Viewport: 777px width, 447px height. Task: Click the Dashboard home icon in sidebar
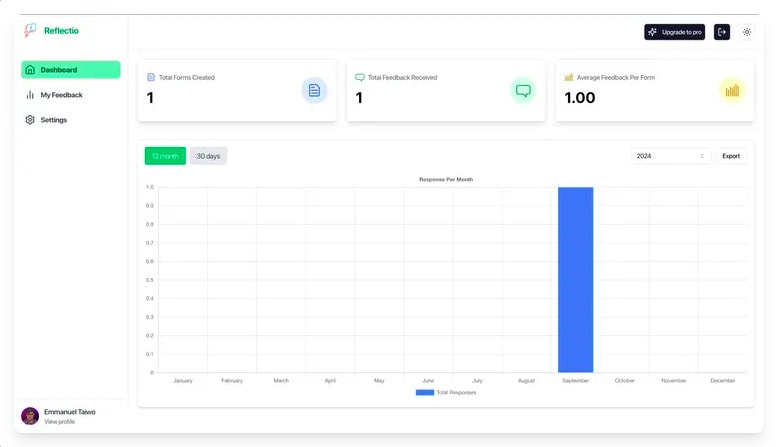pyautogui.click(x=30, y=70)
